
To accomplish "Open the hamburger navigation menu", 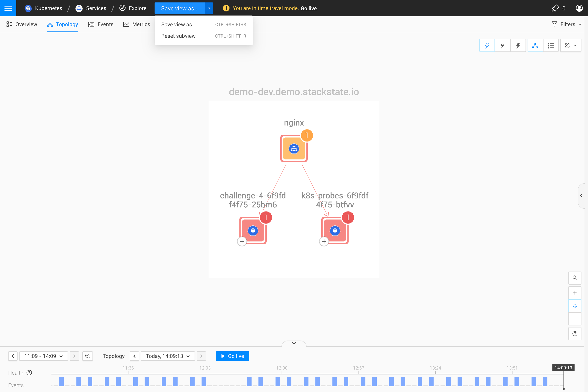I will pyautogui.click(x=8, y=8).
